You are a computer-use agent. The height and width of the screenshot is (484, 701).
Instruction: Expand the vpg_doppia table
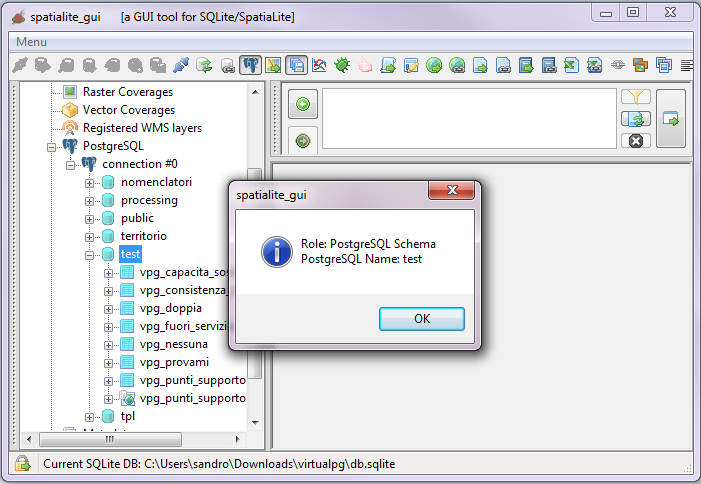108,309
